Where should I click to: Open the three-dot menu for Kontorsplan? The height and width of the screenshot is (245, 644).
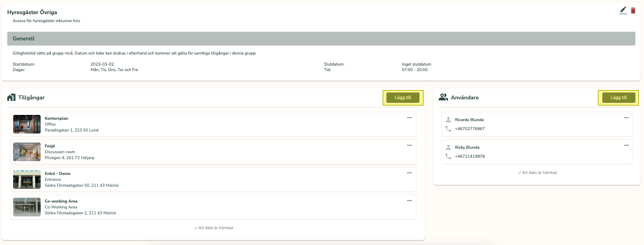point(409,118)
